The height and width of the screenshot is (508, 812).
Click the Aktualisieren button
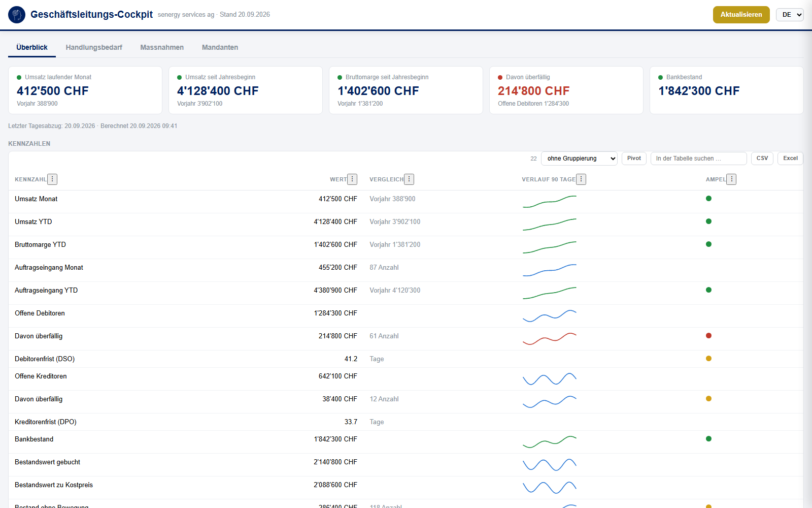coord(741,15)
